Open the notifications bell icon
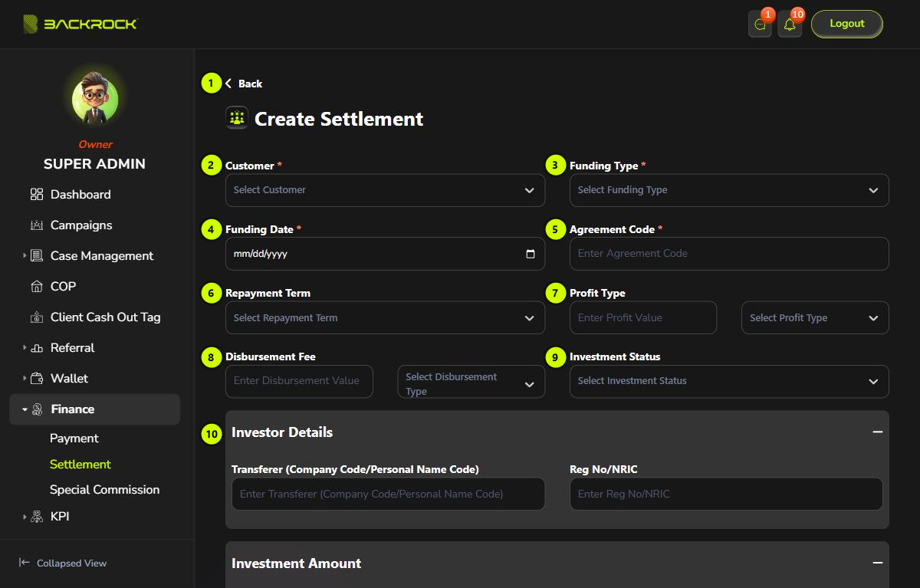 pyautogui.click(x=790, y=25)
